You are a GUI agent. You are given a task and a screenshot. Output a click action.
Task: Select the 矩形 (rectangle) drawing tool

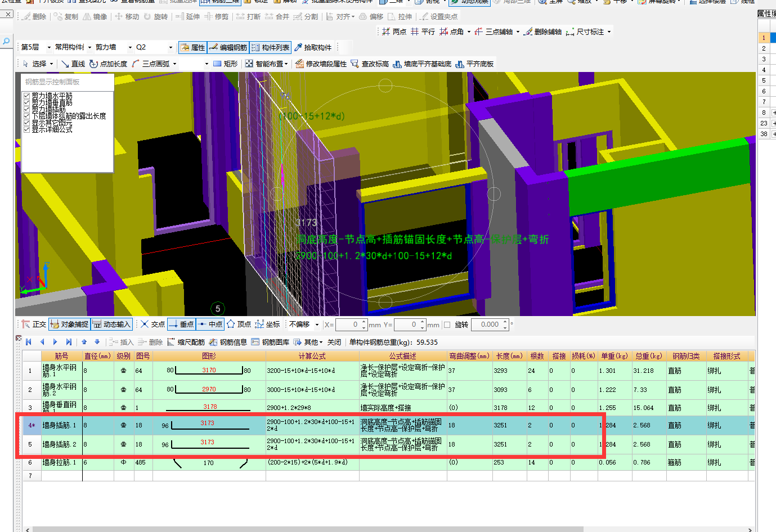coord(226,64)
